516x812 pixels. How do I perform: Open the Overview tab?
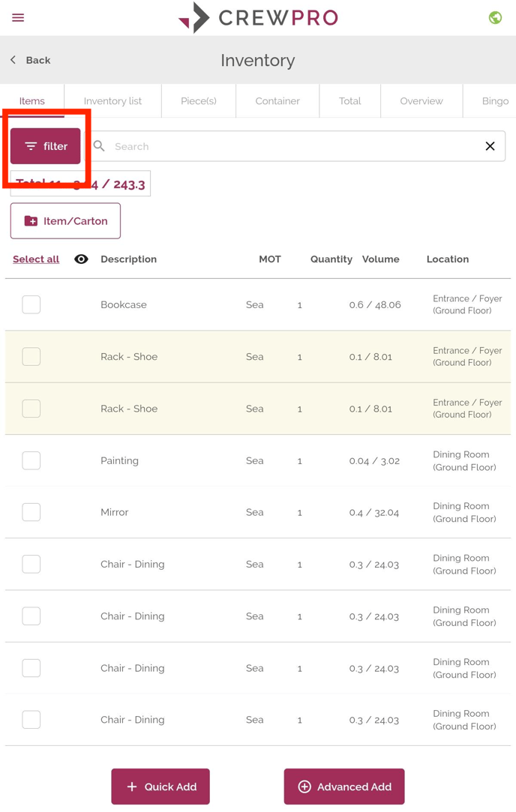421,101
